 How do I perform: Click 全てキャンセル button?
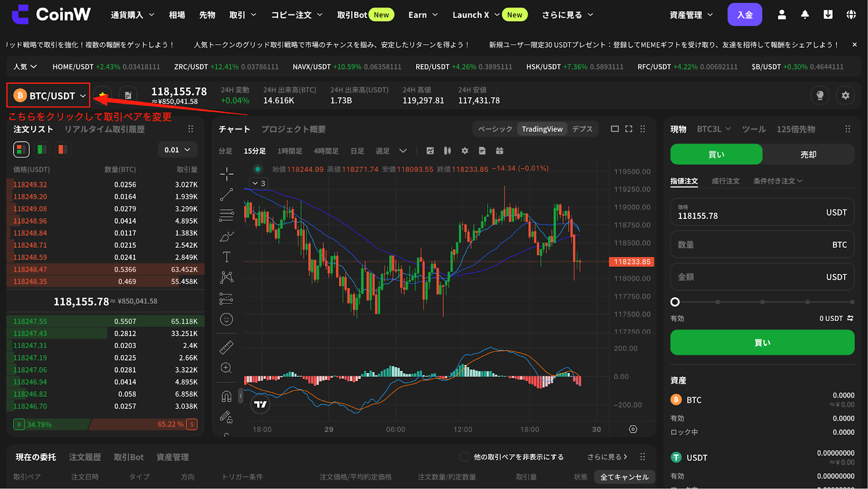point(624,477)
